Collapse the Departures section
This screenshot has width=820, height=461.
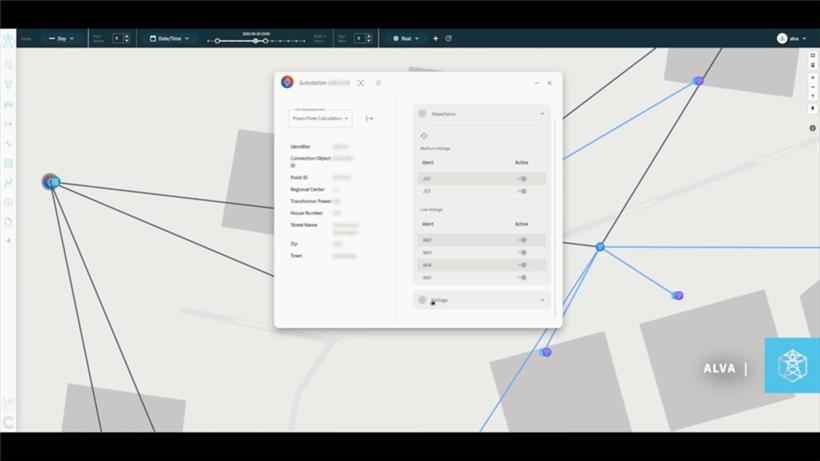[x=542, y=114]
